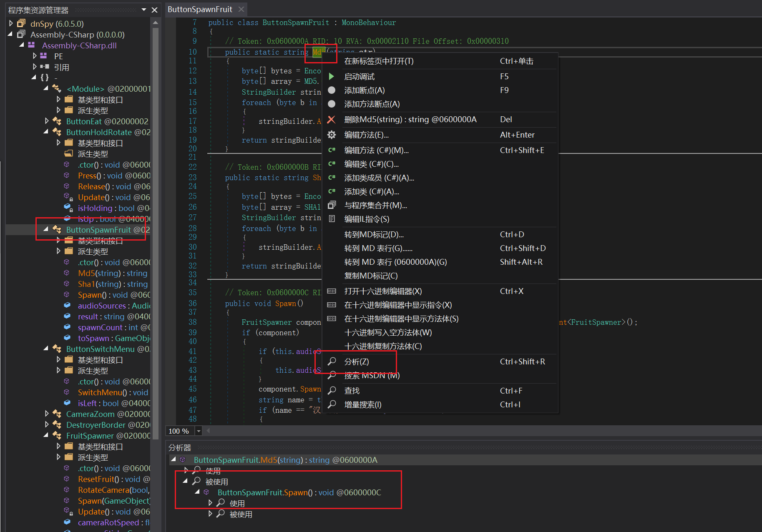Viewport: 762px width, 532px height.
Task: Open ButtonSpawnFruit.Spawn() in analyzer results
Action: [299, 492]
